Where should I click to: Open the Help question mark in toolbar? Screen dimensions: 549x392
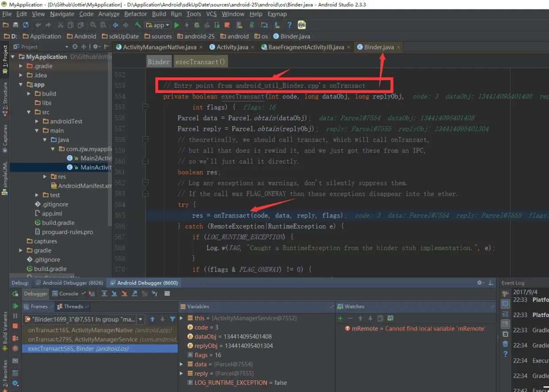click(x=290, y=25)
